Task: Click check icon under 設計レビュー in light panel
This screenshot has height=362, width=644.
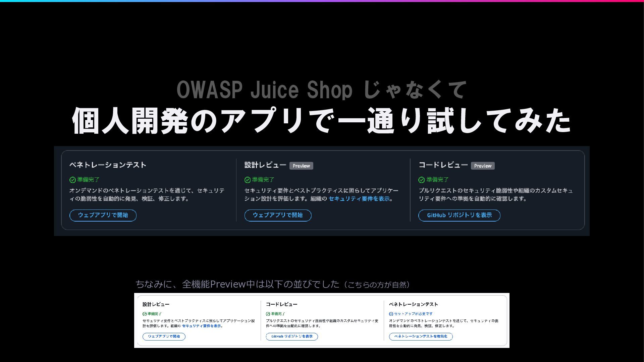Action: (x=145, y=314)
